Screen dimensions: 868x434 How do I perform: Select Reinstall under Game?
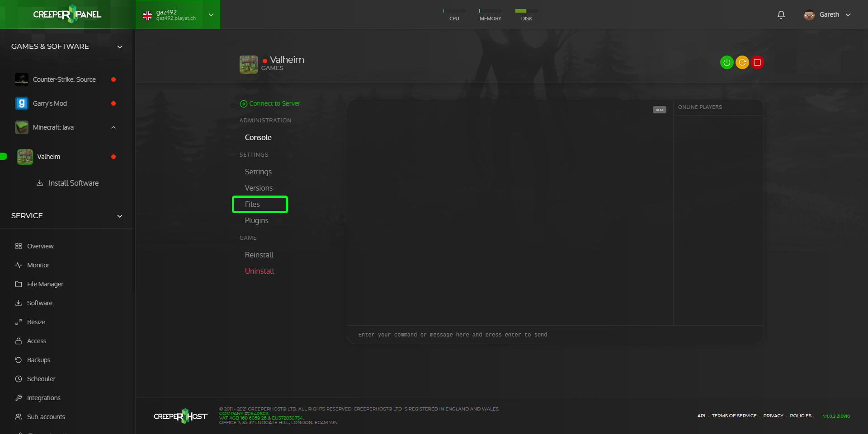259,255
